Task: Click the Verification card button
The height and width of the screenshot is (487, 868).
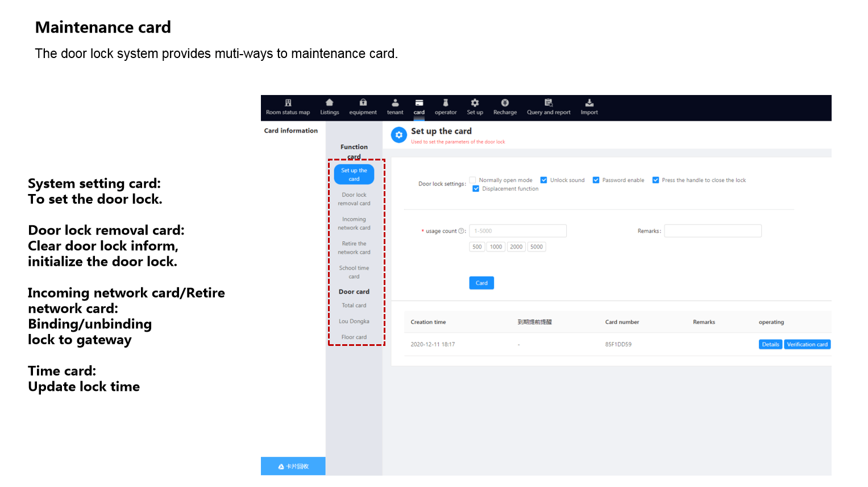Action: pyautogui.click(x=807, y=345)
